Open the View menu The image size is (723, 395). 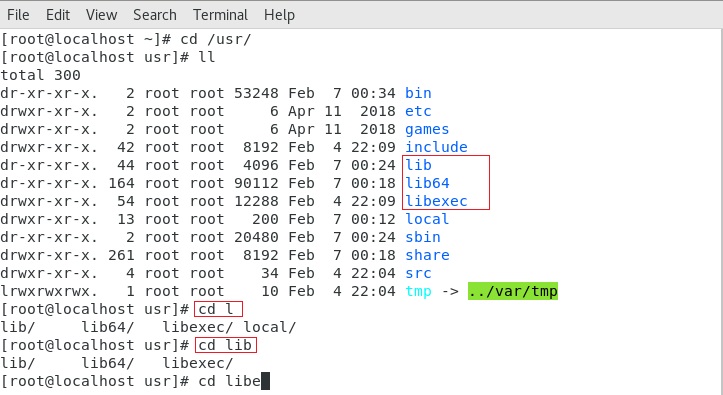(x=101, y=15)
